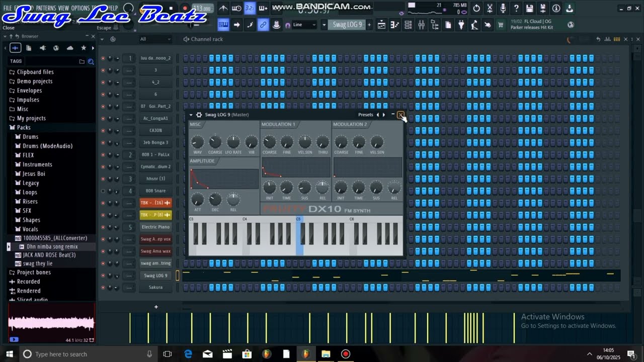The image size is (644, 362).
Task: Mute the Electric Piano channel
Action: [x=103, y=227]
